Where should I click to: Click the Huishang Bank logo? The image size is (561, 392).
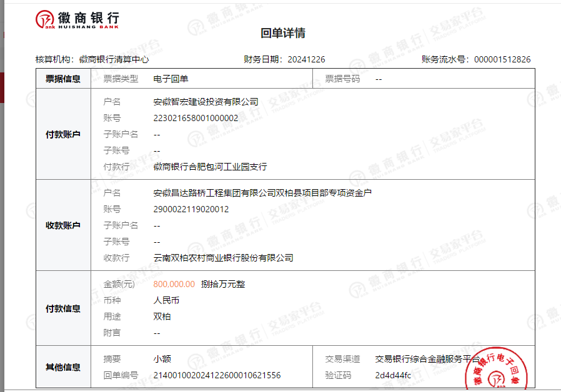click(77, 19)
